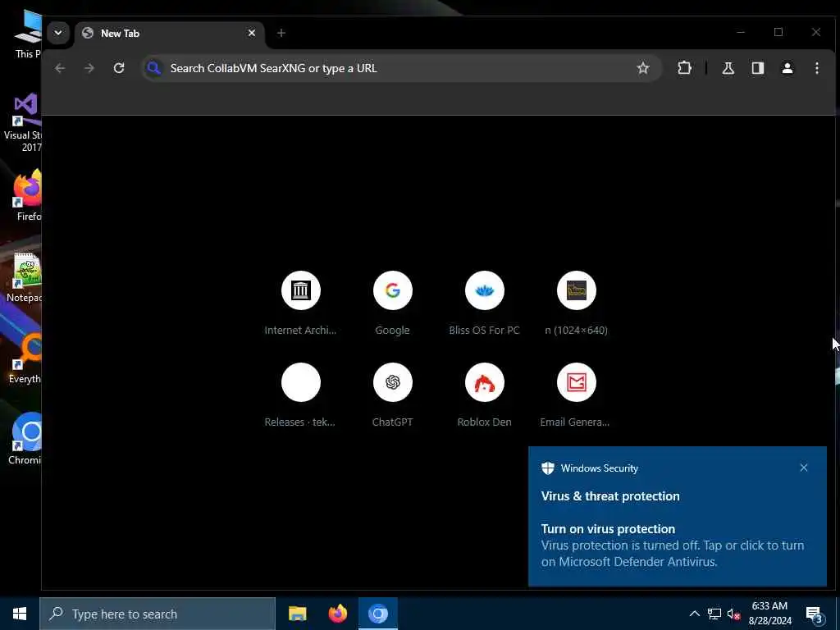Open the Releases · tek... shortcut

click(x=300, y=395)
